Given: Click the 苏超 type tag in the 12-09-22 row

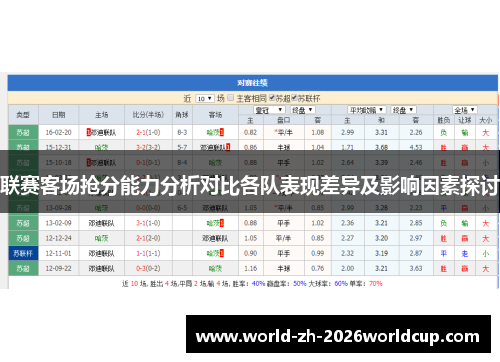Looking at the screenshot, I should [x=23, y=268].
